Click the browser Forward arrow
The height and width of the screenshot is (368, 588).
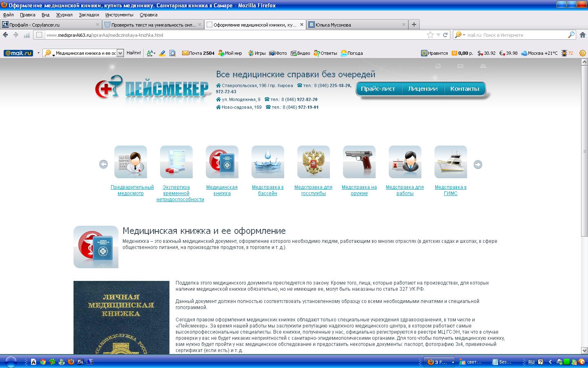pos(16,35)
